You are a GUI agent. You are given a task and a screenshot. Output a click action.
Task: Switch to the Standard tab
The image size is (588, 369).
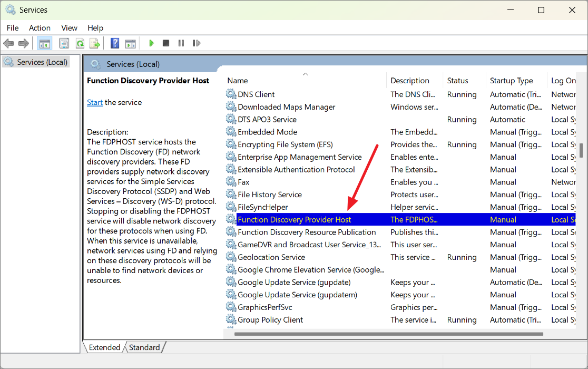coord(145,347)
